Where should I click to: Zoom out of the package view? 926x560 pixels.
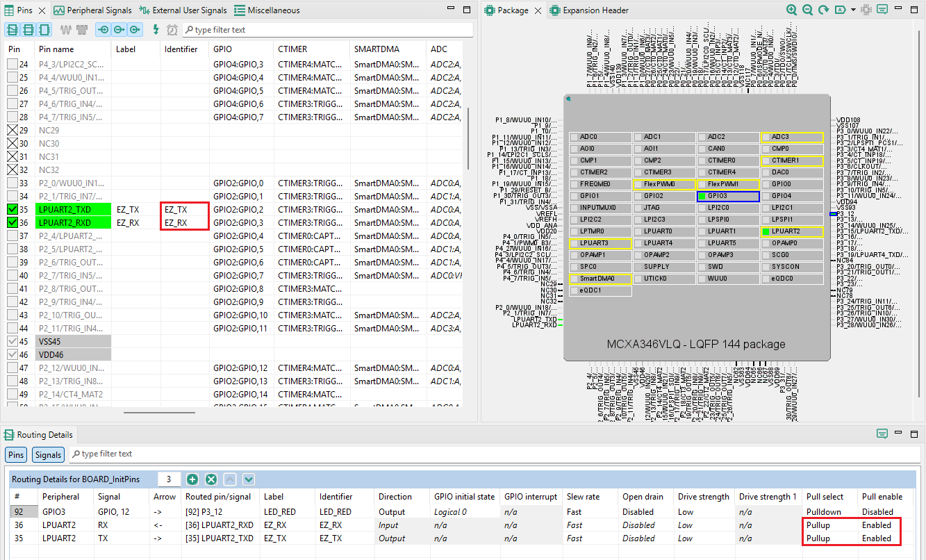(x=807, y=10)
